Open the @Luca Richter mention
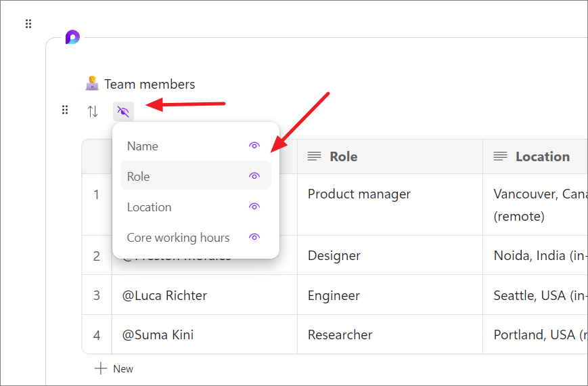The image size is (588, 386). pyautogui.click(x=164, y=295)
